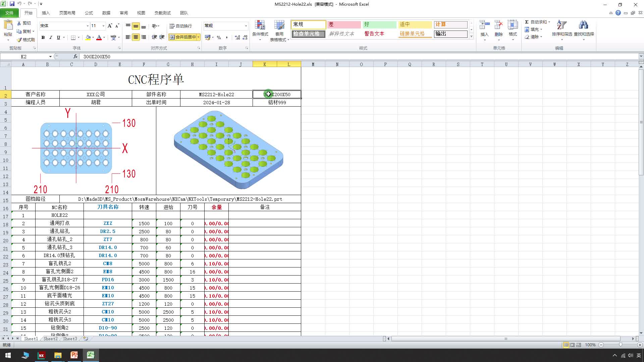644x362 pixels.
Task: Open Fill Color dropdown arrow
Action: pos(93,38)
